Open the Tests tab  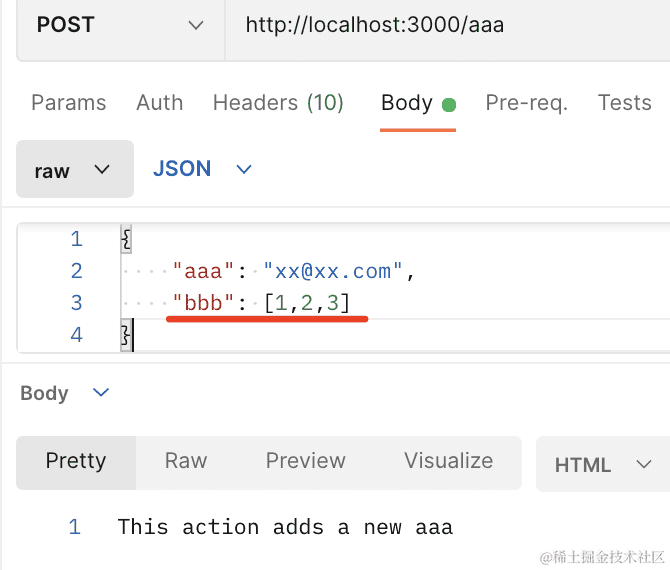pyautogui.click(x=624, y=103)
